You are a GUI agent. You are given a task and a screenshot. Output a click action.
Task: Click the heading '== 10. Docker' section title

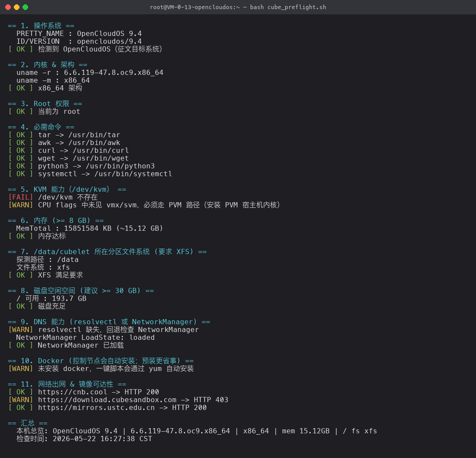click(101, 361)
